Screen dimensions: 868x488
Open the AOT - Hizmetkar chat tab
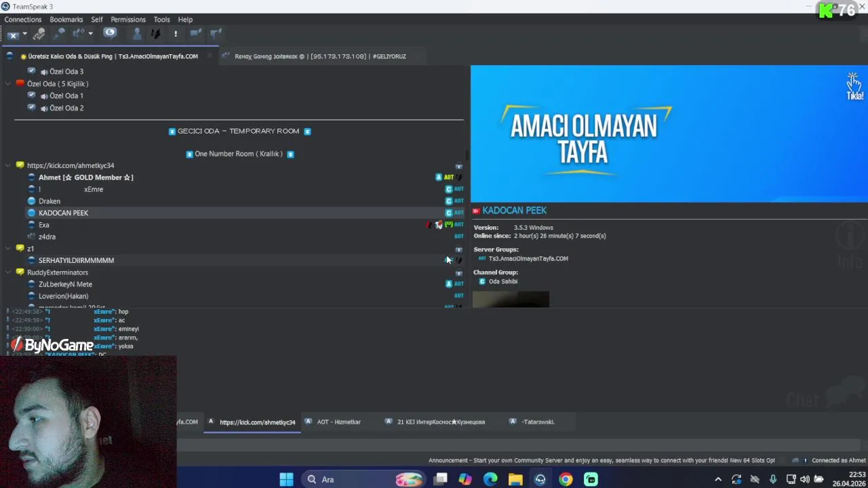338,422
